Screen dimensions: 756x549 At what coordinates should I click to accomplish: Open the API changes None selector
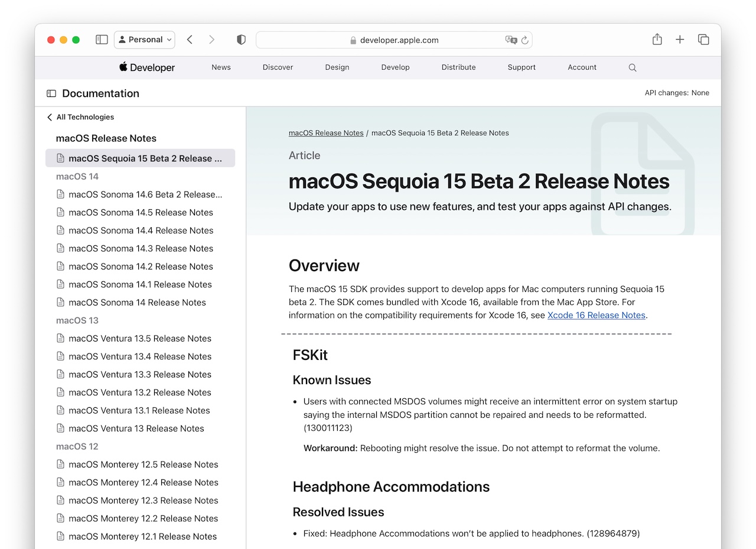pos(677,93)
